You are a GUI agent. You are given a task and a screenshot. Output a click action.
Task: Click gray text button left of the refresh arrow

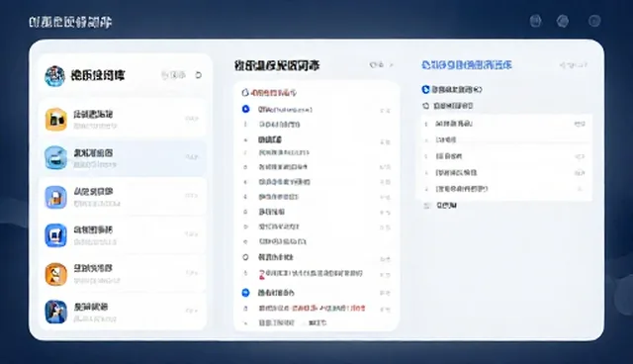click(x=174, y=75)
